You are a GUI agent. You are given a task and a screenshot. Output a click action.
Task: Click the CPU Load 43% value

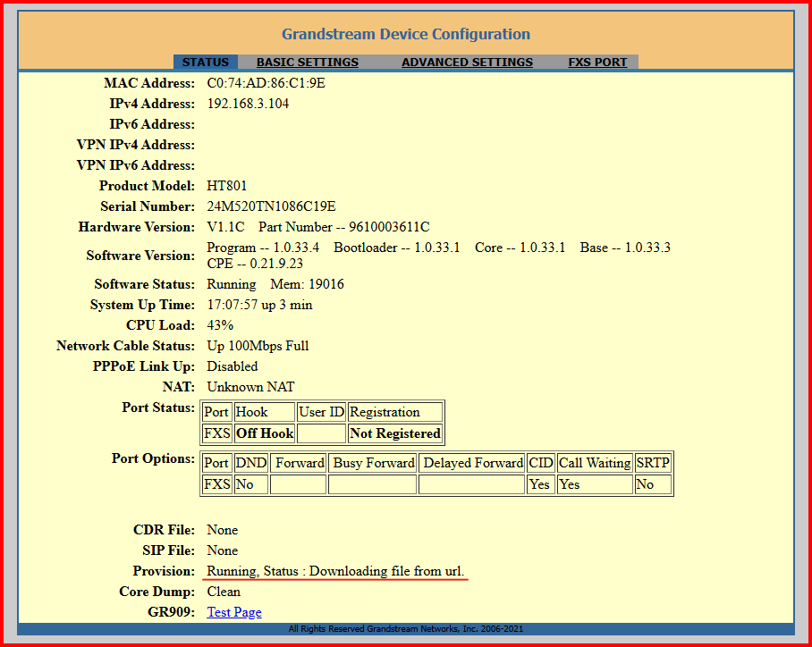click(220, 325)
